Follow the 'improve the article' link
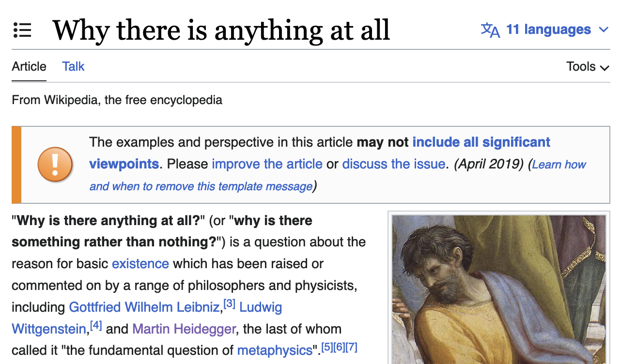This screenshot has width=621, height=364. pos(267,164)
